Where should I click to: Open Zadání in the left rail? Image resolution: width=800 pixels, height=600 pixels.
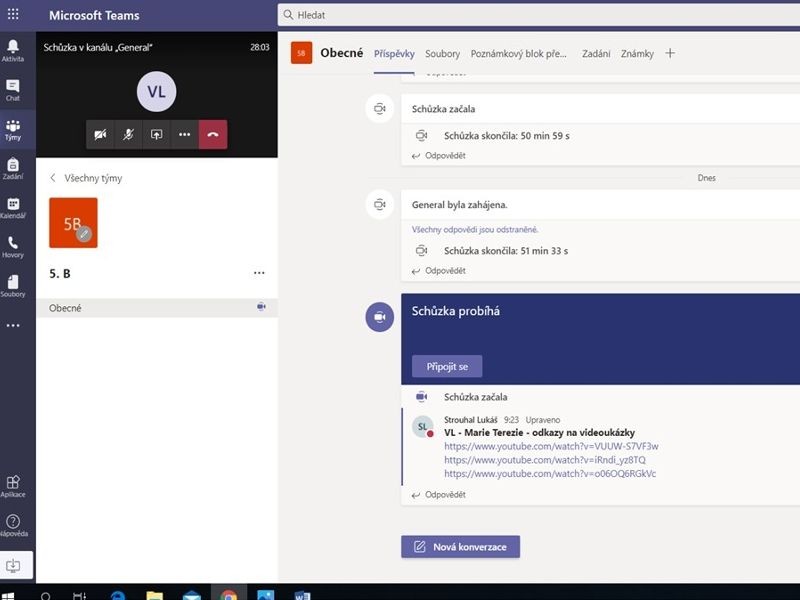point(13,168)
